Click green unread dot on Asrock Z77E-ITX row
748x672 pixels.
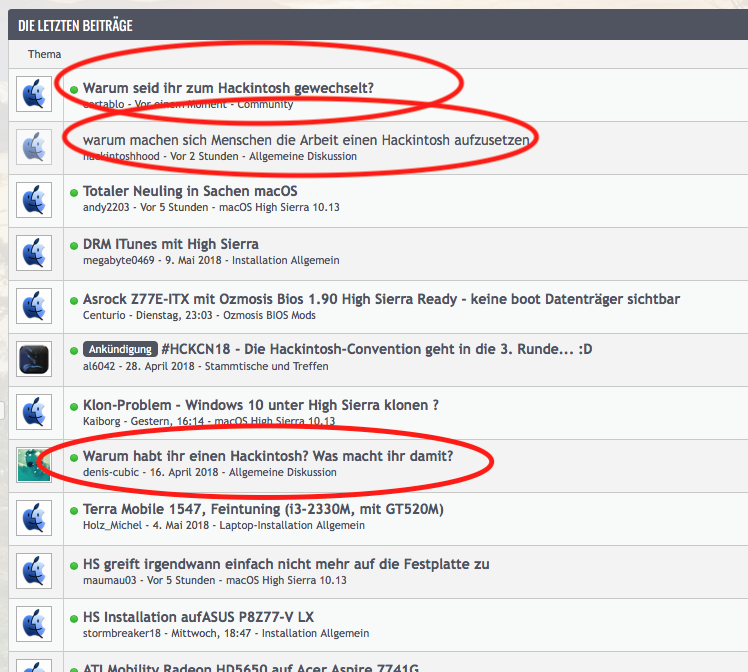click(x=74, y=300)
